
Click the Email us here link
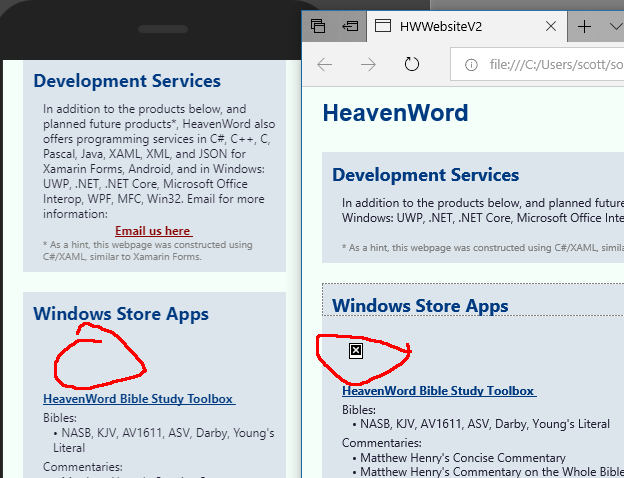[x=154, y=231]
